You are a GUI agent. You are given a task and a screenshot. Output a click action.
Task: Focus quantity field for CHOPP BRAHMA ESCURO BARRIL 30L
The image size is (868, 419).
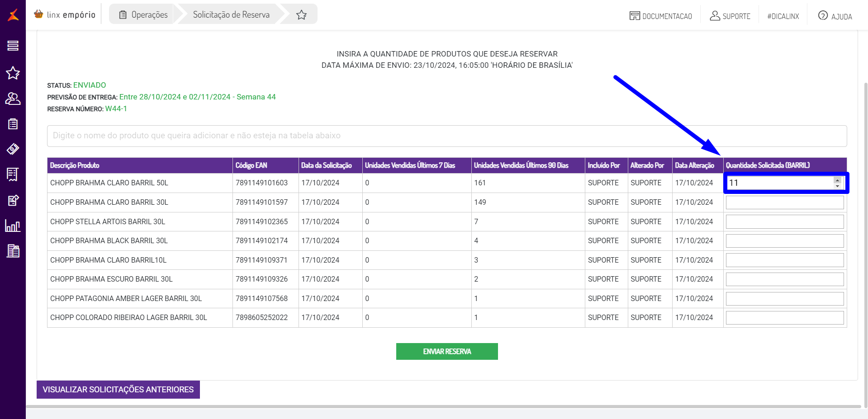[x=785, y=279]
